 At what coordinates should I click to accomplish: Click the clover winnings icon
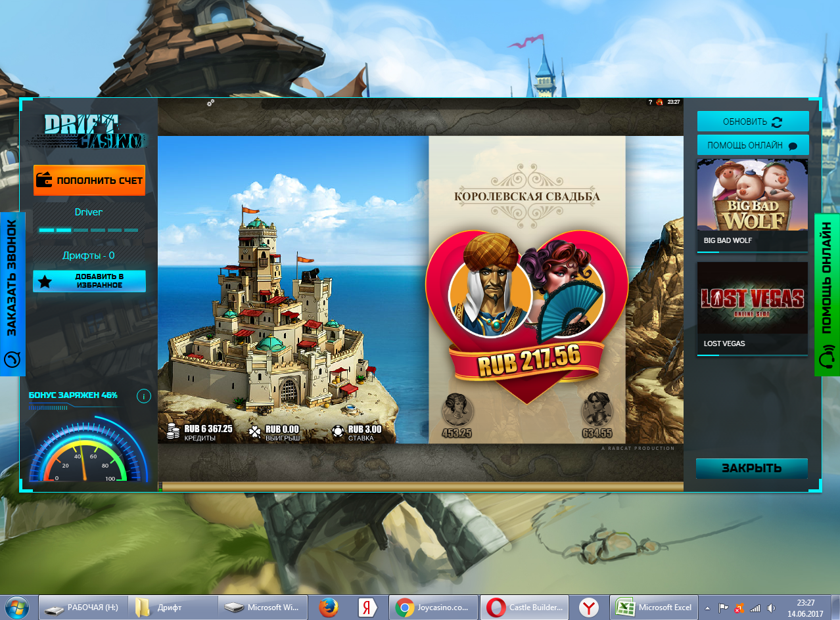[x=255, y=432]
